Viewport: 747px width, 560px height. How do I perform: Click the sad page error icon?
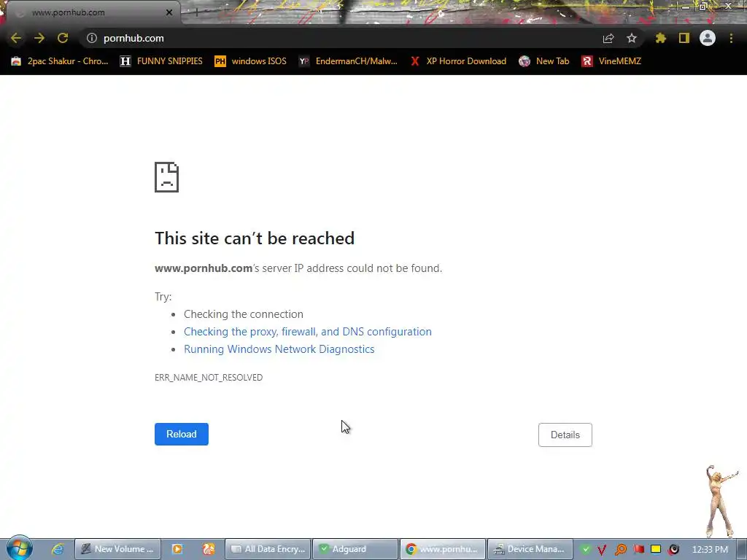pyautogui.click(x=167, y=177)
